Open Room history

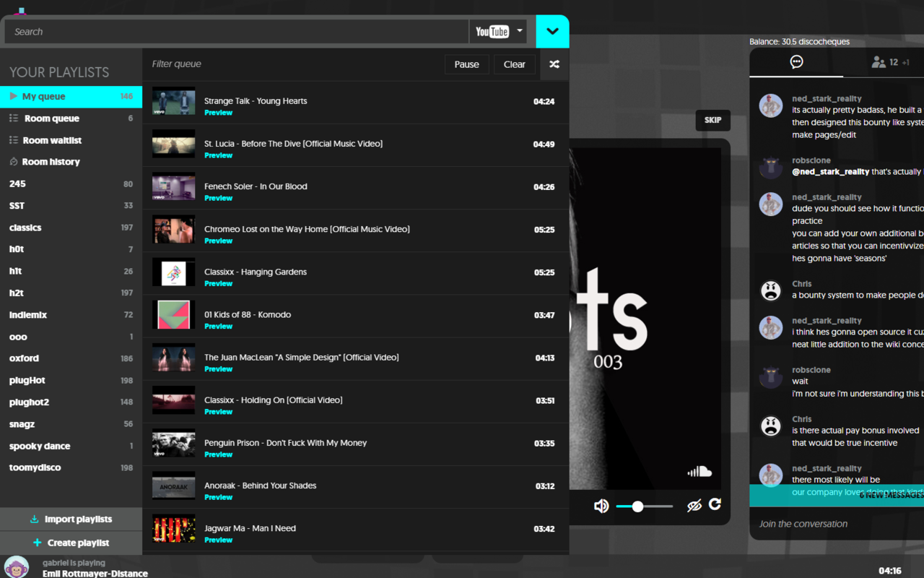[71, 162]
